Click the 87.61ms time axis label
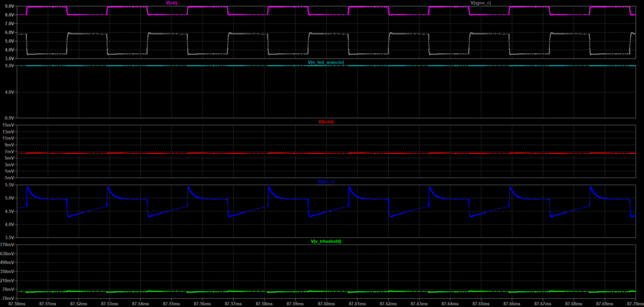Image resolution: width=644 pixels, height=307 pixels. tap(357, 304)
